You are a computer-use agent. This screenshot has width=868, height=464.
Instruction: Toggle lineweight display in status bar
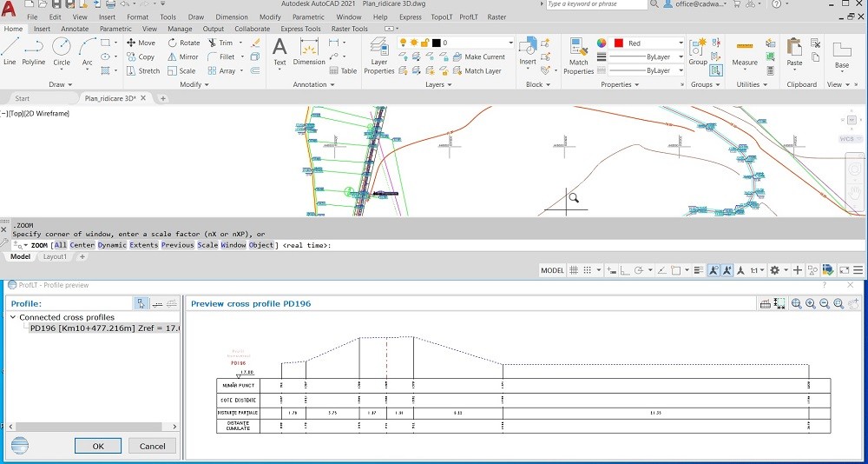[700, 270]
